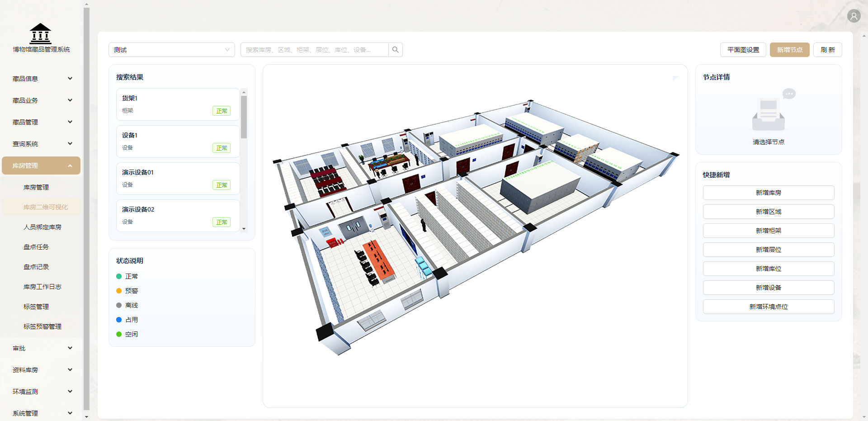Open 库房管理 submenu item
Screen dimensions: 868x421
pos(41,187)
